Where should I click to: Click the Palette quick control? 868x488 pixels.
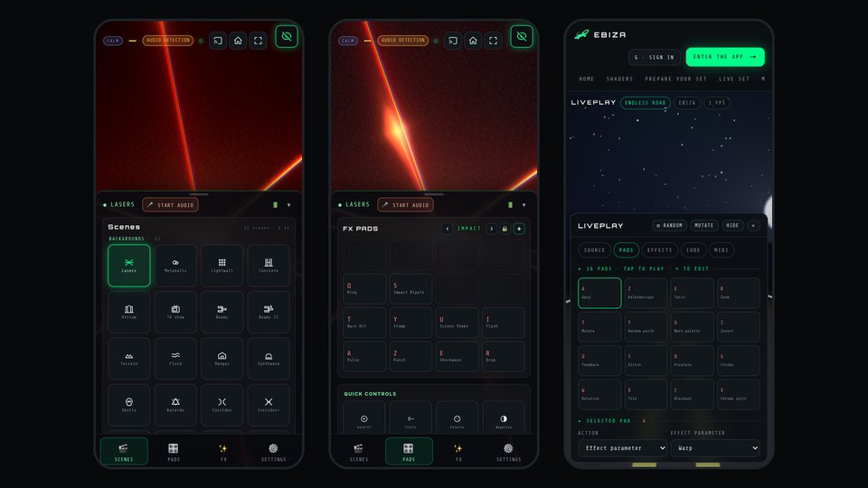coord(457,418)
